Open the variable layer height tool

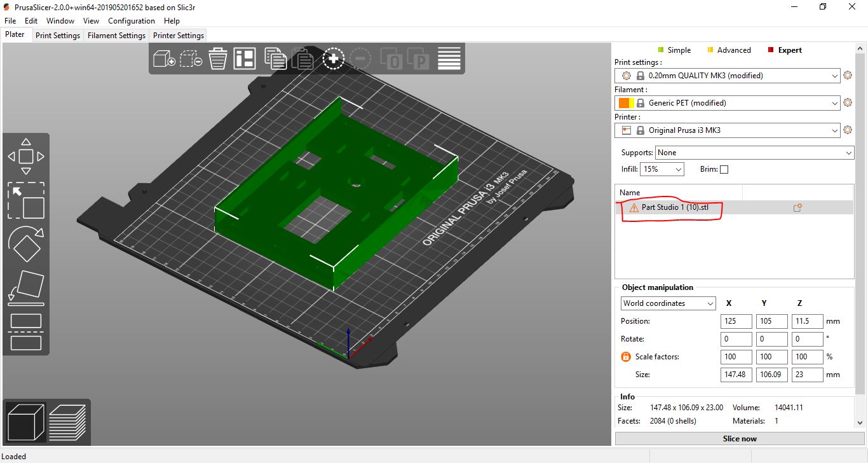[x=449, y=59]
